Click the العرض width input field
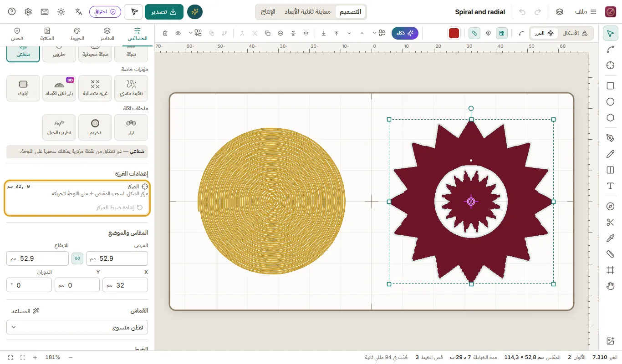The height and width of the screenshot is (364, 622). [117, 258]
